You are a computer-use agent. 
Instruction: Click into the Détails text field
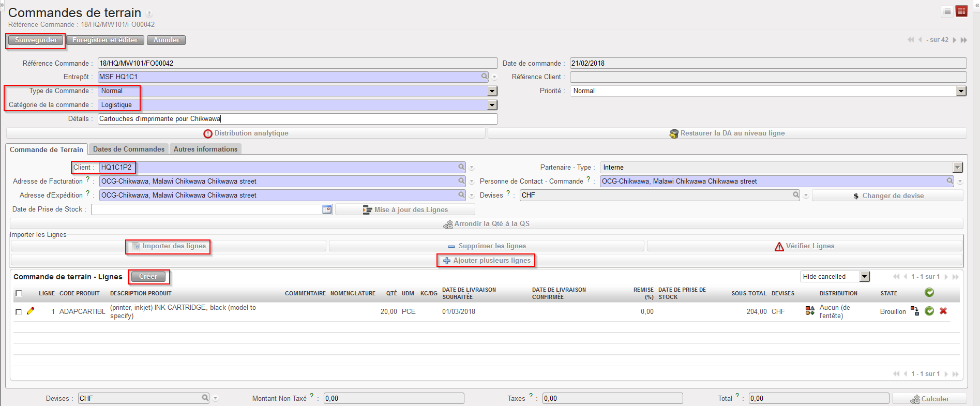coord(297,119)
